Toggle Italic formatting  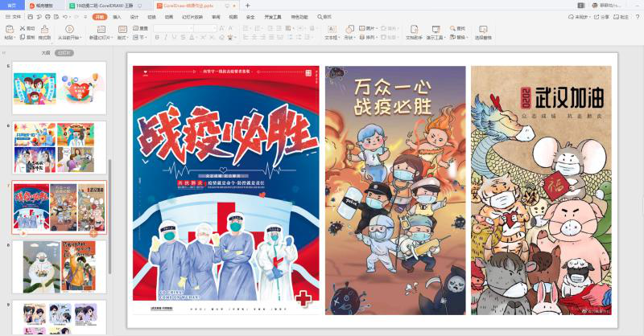point(166,37)
